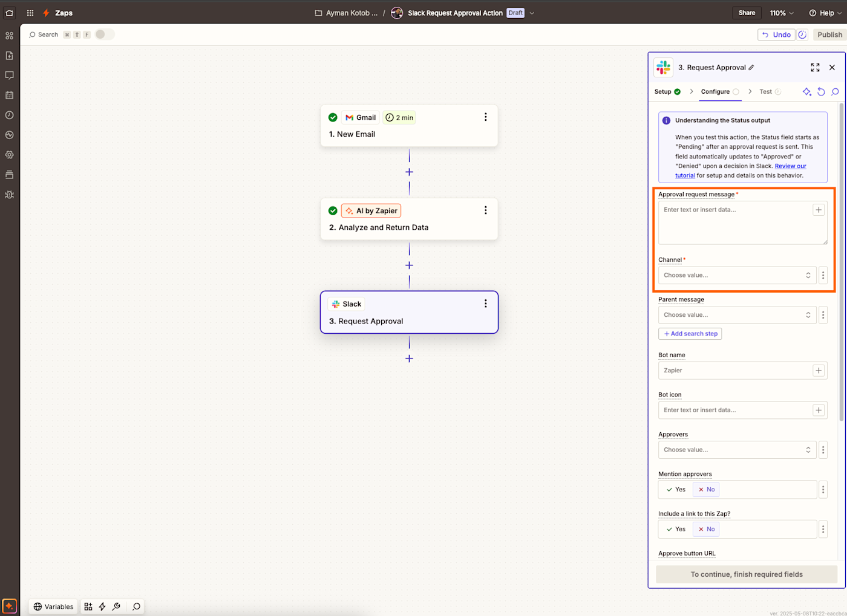Viewport: 847px width, 616px height.
Task: Expand the step panel to full screen
Action: pos(815,68)
